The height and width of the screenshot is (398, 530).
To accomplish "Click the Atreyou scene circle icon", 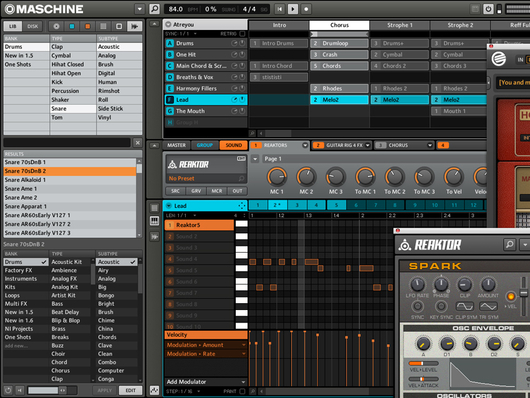I will 168,24.
